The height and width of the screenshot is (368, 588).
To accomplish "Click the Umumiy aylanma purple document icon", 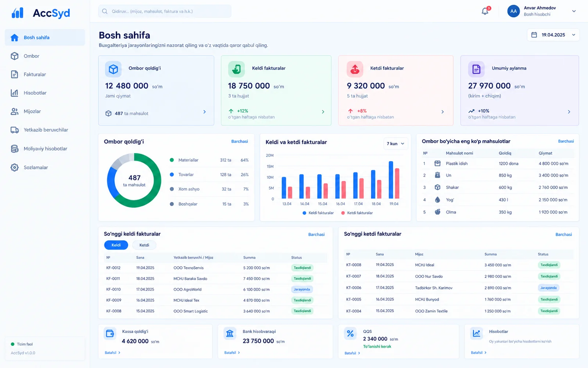I will [x=476, y=69].
